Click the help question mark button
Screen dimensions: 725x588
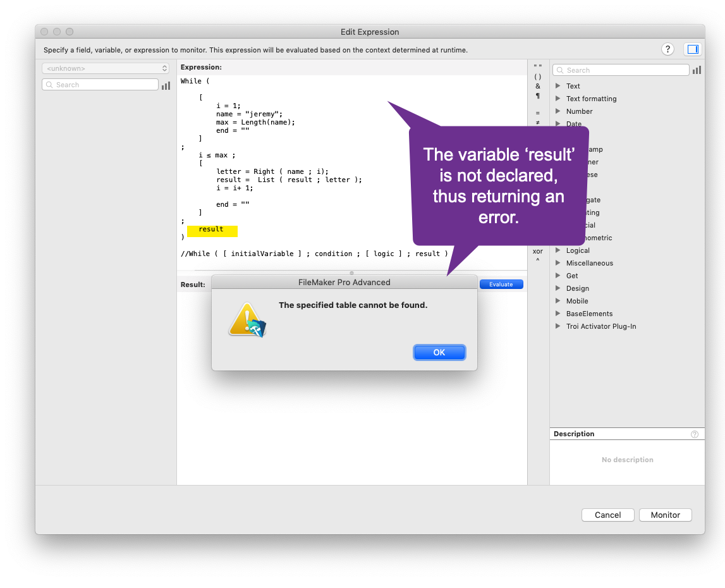click(x=667, y=49)
